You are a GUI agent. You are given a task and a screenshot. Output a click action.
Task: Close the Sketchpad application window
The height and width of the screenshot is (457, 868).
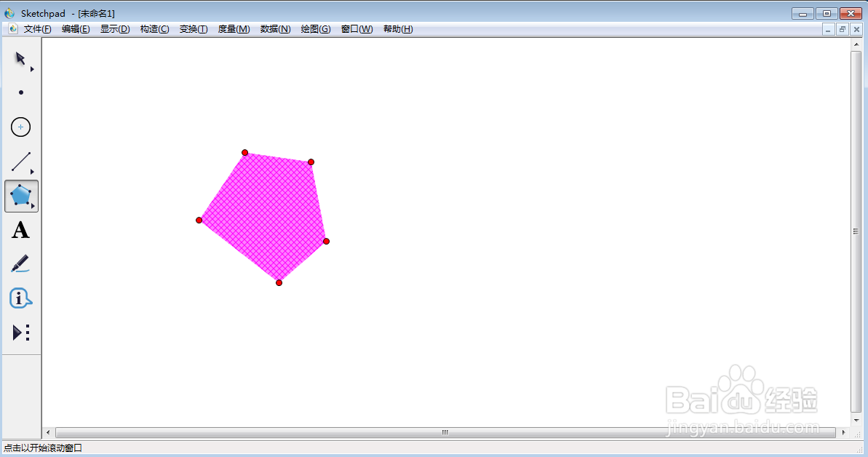(x=851, y=13)
